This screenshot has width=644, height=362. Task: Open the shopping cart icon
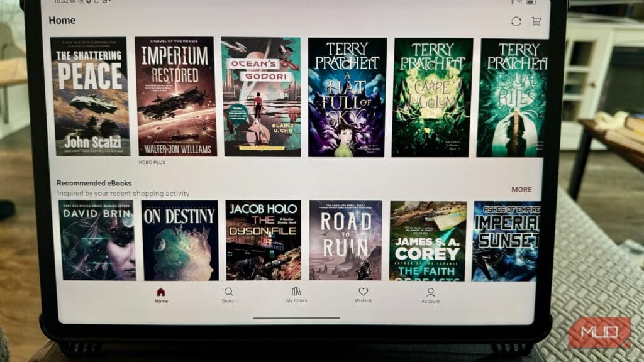(x=536, y=21)
